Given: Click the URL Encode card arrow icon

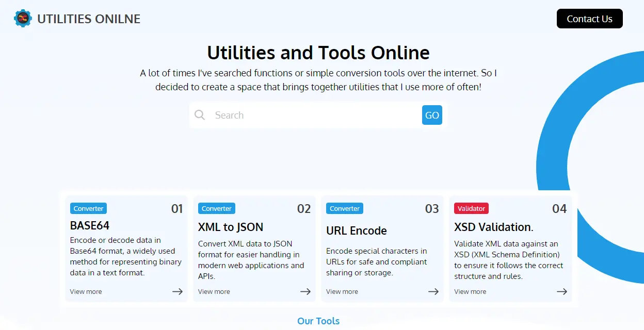Looking at the screenshot, I should [433, 291].
